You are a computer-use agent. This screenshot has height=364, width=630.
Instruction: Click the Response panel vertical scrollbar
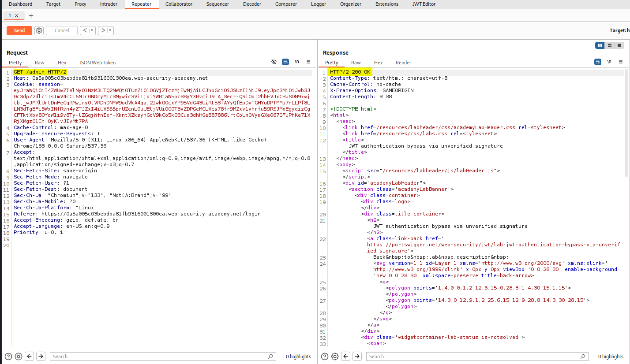point(626,123)
